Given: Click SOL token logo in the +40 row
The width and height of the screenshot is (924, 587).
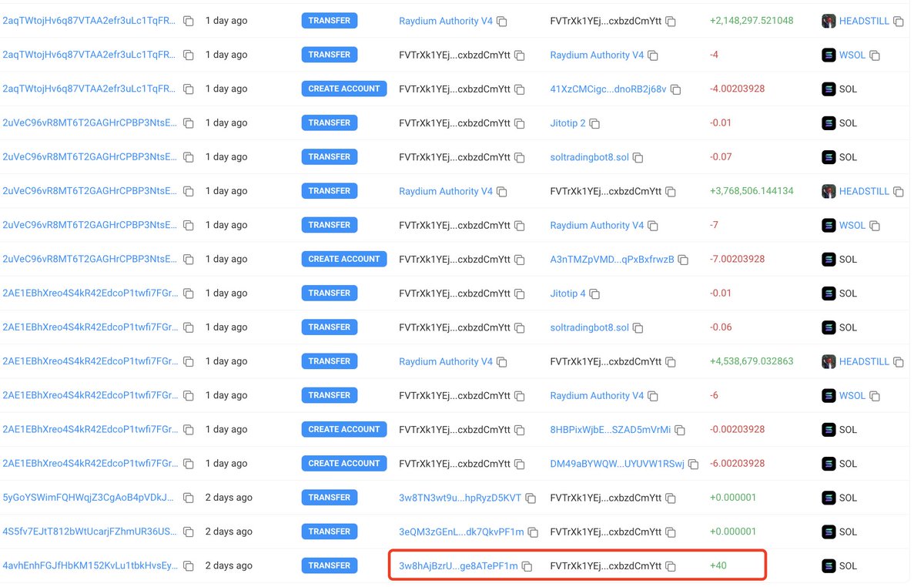Looking at the screenshot, I should [x=829, y=565].
